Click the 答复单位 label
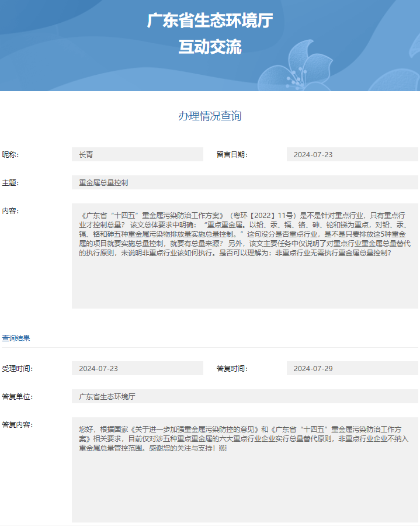The height and width of the screenshot is (526, 420). (x=18, y=397)
